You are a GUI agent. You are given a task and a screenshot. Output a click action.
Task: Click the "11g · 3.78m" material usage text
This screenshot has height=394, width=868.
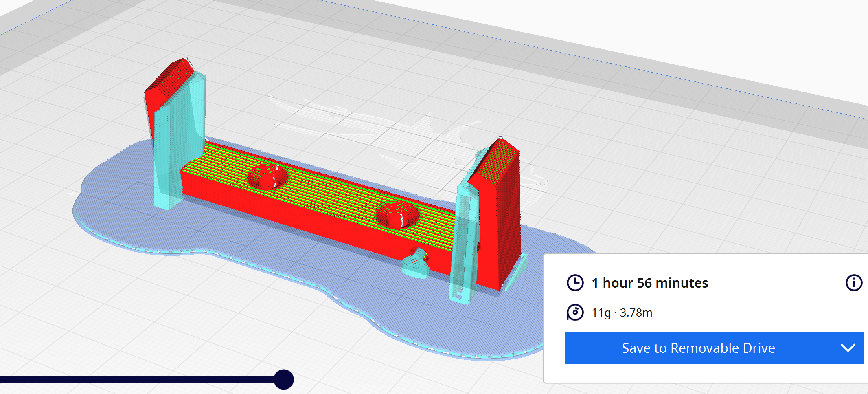pos(622,313)
